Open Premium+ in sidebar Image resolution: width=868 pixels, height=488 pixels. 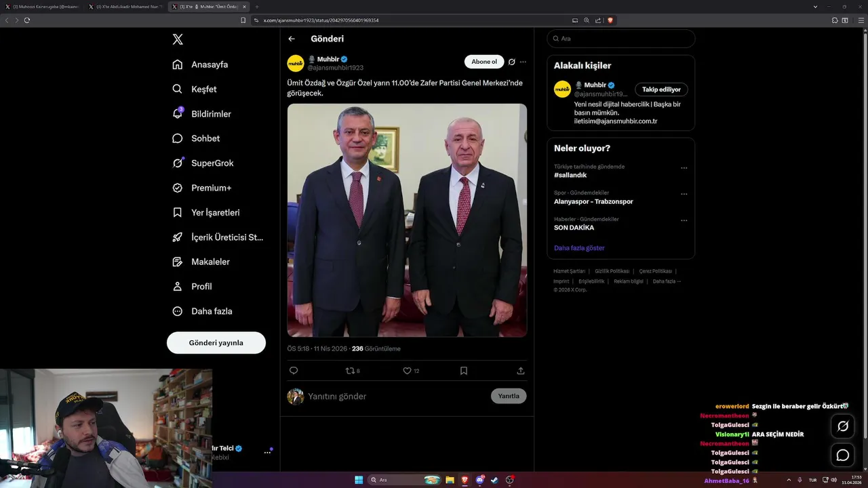coord(202,188)
